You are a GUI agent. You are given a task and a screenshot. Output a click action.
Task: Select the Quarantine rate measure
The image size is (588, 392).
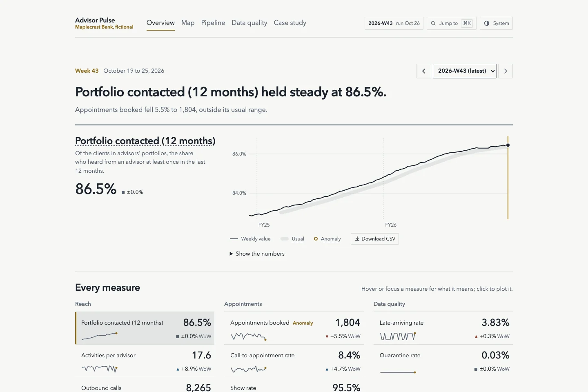443,361
